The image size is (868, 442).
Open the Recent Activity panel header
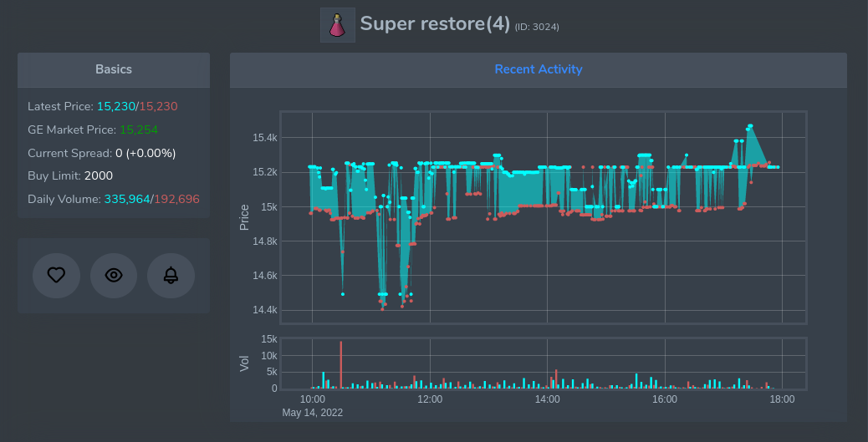(x=538, y=69)
